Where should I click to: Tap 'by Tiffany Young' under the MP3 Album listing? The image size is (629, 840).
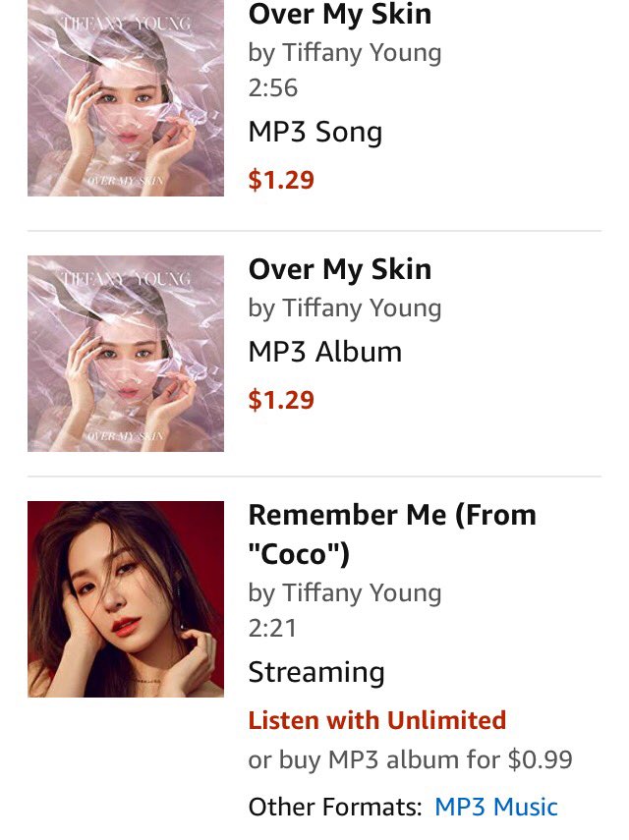[x=344, y=308]
